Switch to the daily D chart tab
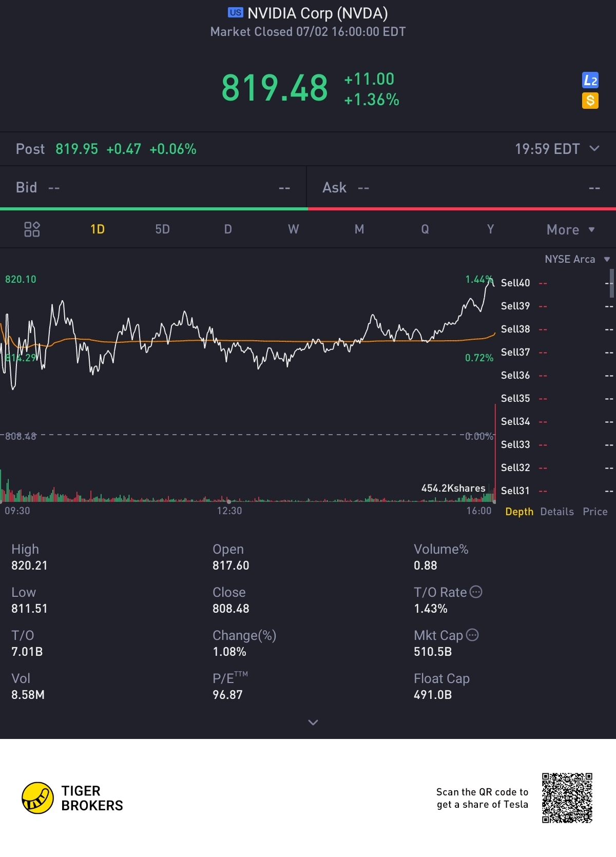616x857 pixels. tap(228, 229)
